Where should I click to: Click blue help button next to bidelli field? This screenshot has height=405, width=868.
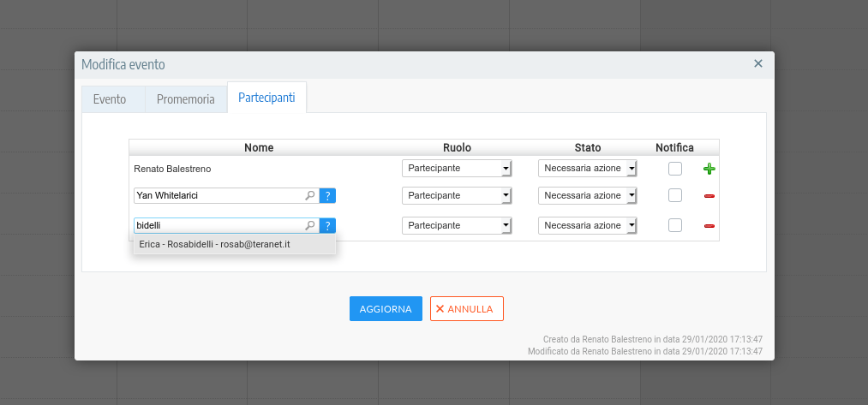click(x=327, y=226)
